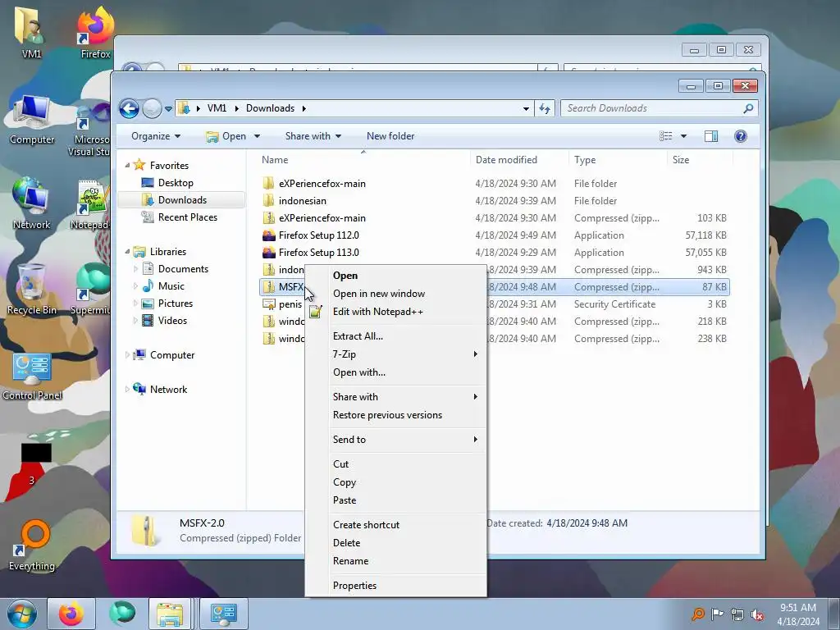
Task: Click the Action Center flag tray icon
Action: point(717,614)
